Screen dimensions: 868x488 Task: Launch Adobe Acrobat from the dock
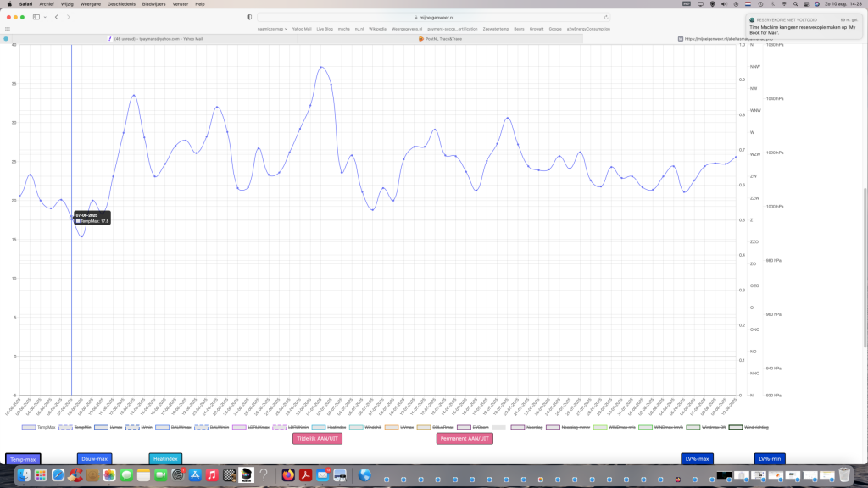[305, 474]
